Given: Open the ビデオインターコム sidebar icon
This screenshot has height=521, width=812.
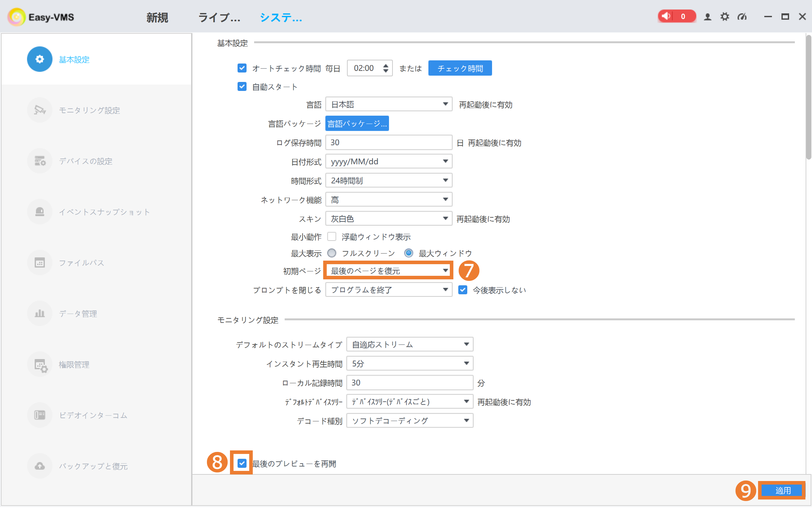Looking at the screenshot, I should (x=40, y=415).
